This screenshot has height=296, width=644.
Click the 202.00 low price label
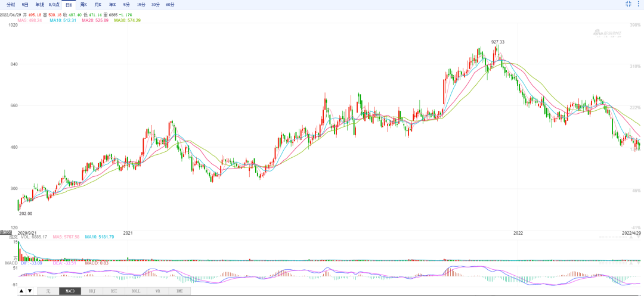(26, 214)
